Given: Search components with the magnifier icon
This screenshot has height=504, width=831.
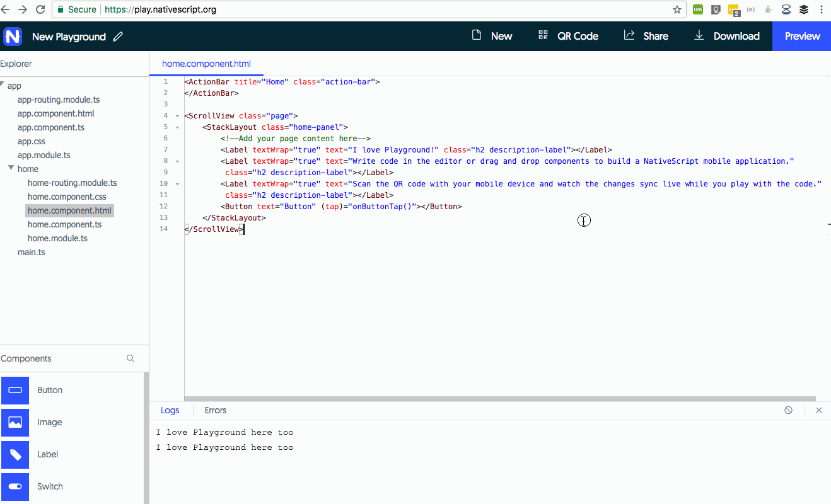Looking at the screenshot, I should coord(131,358).
